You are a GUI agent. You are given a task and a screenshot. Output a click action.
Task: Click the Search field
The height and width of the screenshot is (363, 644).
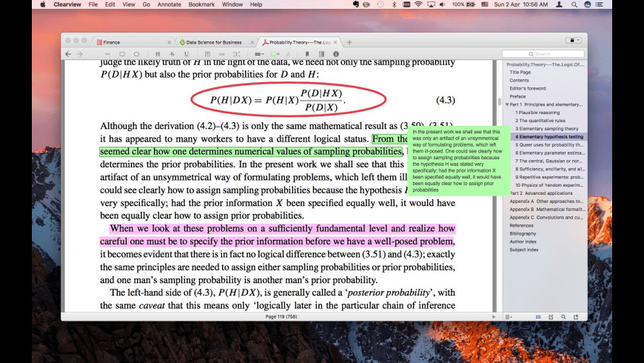click(x=543, y=54)
